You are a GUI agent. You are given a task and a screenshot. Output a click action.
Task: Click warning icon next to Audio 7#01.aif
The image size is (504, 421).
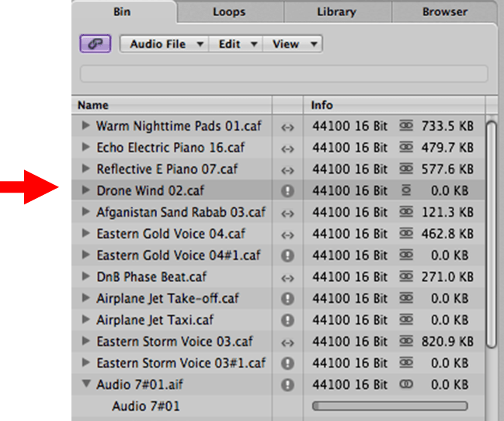(287, 384)
